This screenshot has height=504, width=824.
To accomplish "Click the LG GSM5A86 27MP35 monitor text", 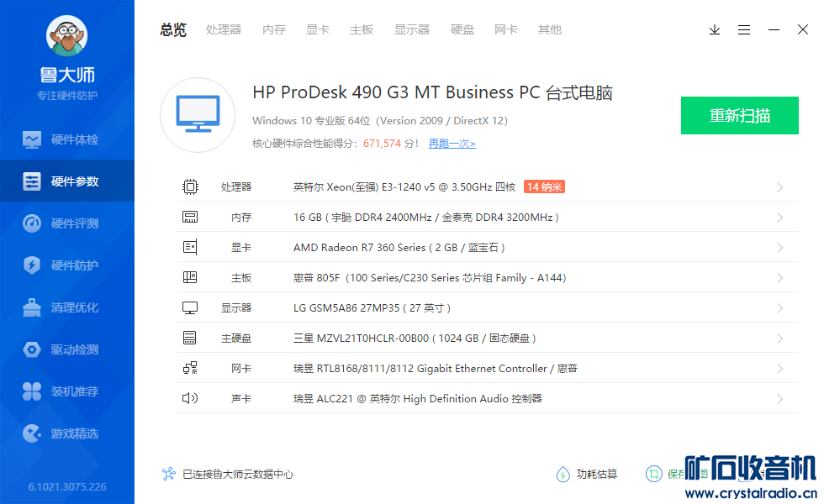I will coord(372,307).
